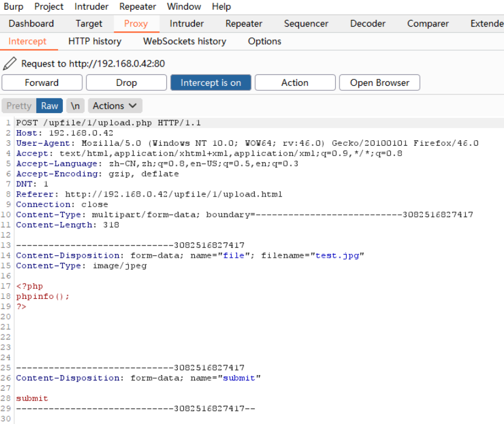The height and width of the screenshot is (424, 504).
Task: Go to the Decoder tab
Action: point(368,24)
